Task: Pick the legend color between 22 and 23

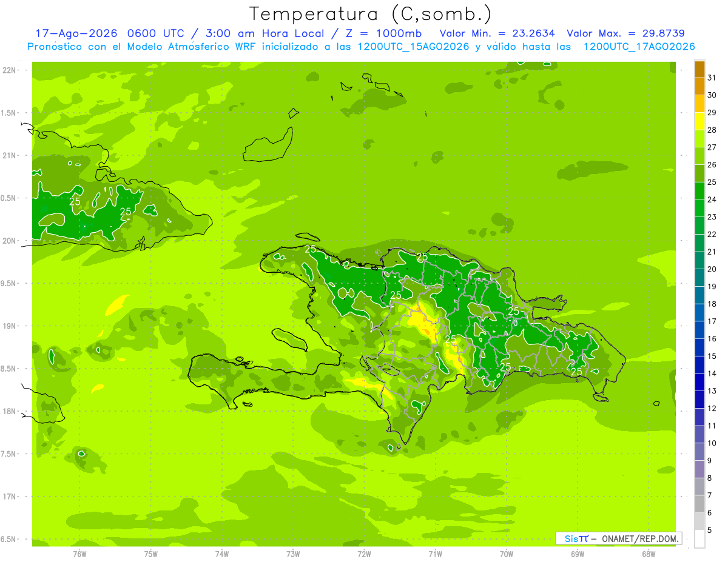Action: pos(699,226)
